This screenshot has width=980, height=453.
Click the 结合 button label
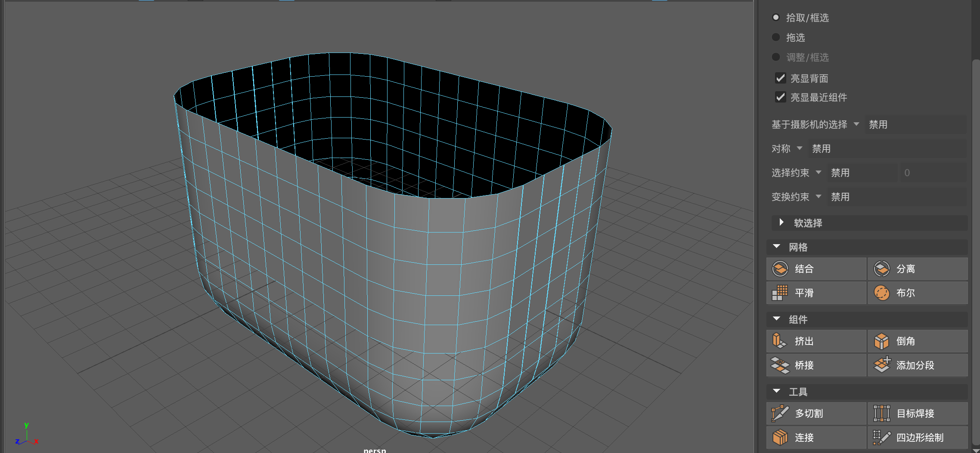pyautogui.click(x=804, y=269)
